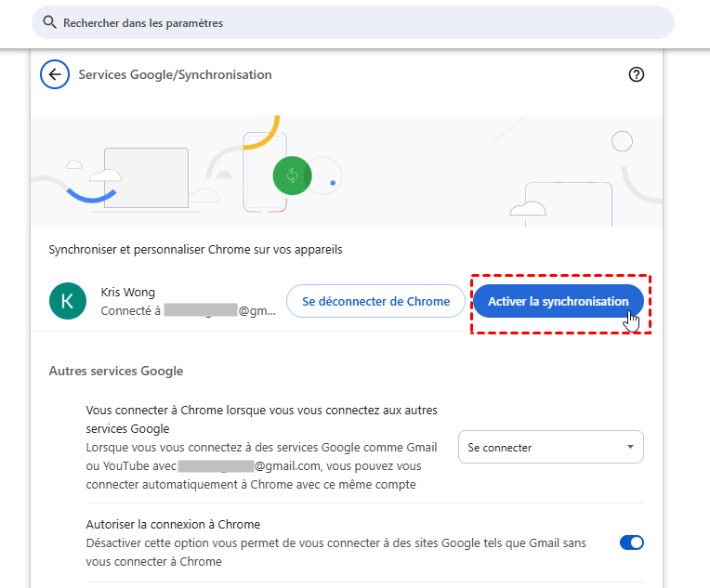Open help with the question mark icon

click(x=637, y=75)
